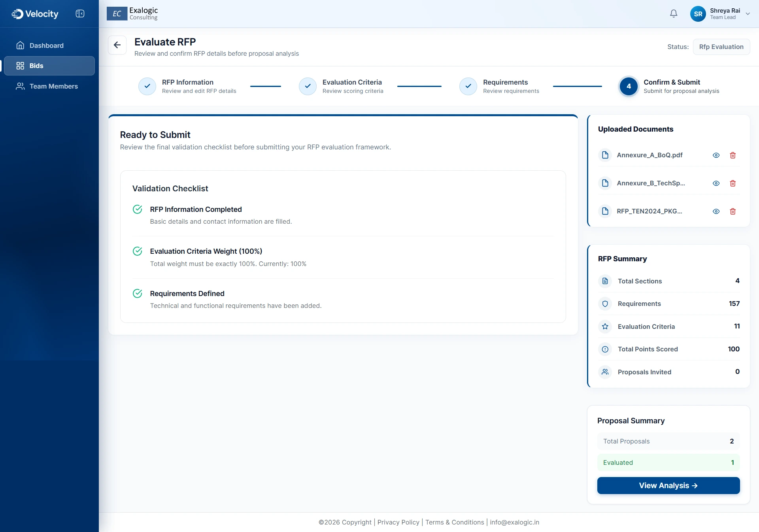The image size is (759, 532).
Task: Click the Annexure_A_BoQ.pdf file name
Action: [x=649, y=155]
